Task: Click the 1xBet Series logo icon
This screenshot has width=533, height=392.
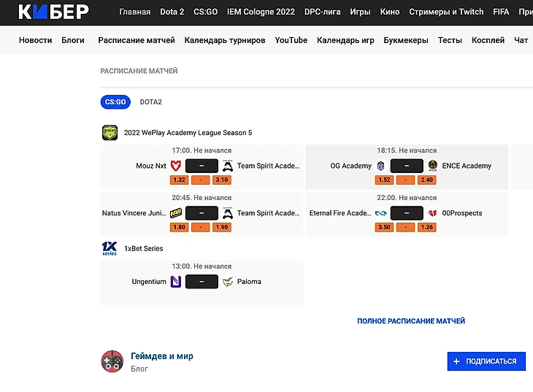Action: (x=110, y=248)
